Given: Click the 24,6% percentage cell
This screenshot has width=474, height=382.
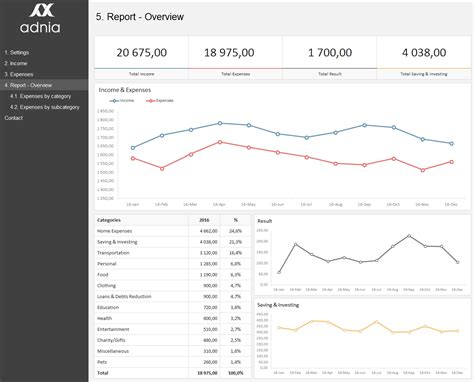Looking at the screenshot, I should [x=235, y=231].
